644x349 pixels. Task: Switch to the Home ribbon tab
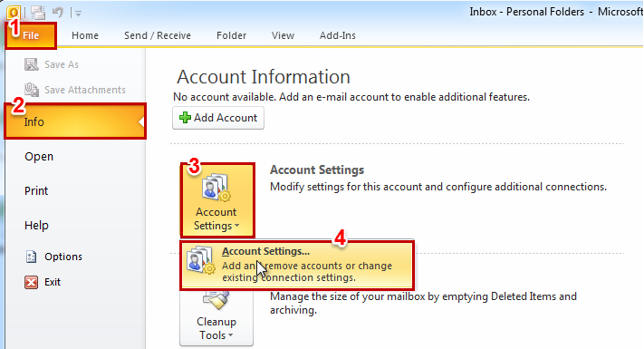coord(85,35)
